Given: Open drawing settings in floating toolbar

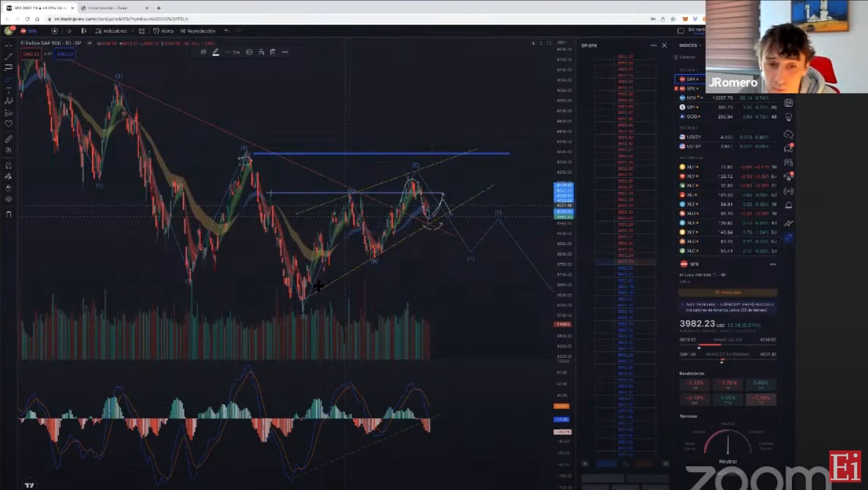Looking at the screenshot, I should tap(249, 52).
